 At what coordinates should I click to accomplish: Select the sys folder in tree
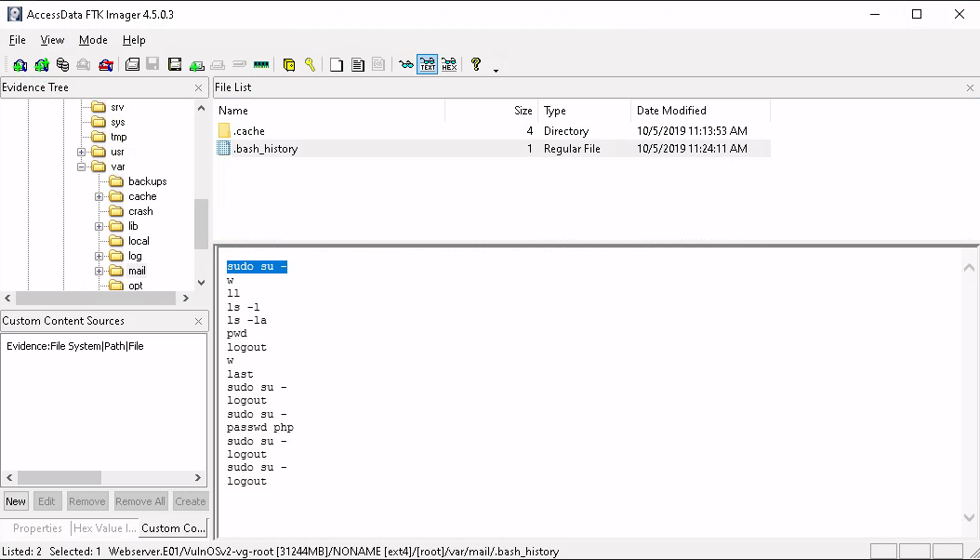pyautogui.click(x=118, y=122)
